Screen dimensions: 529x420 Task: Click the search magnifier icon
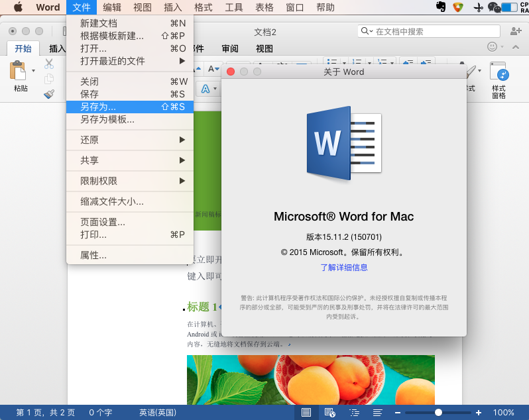tap(365, 31)
